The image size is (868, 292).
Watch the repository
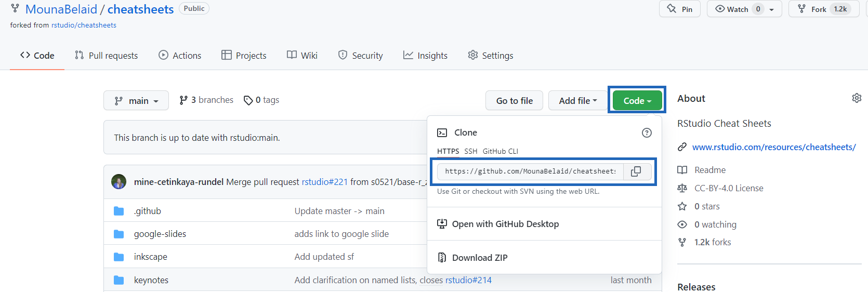pos(732,9)
